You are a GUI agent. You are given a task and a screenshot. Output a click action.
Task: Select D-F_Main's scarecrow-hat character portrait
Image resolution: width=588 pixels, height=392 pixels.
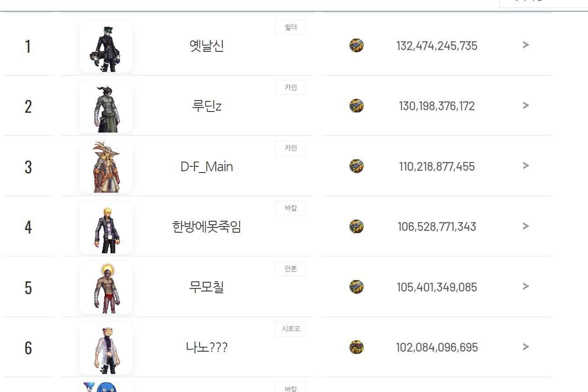point(106,167)
